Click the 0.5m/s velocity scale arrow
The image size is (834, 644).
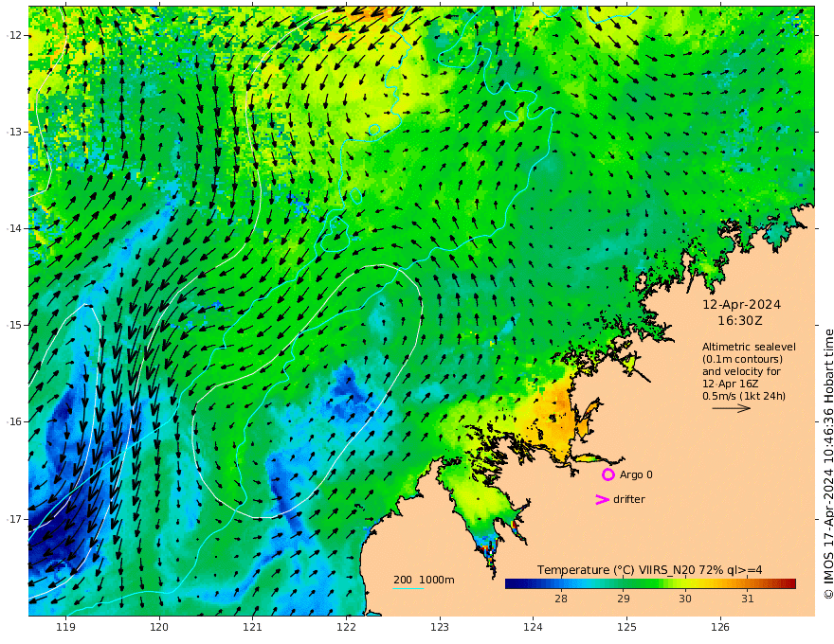(732, 408)
